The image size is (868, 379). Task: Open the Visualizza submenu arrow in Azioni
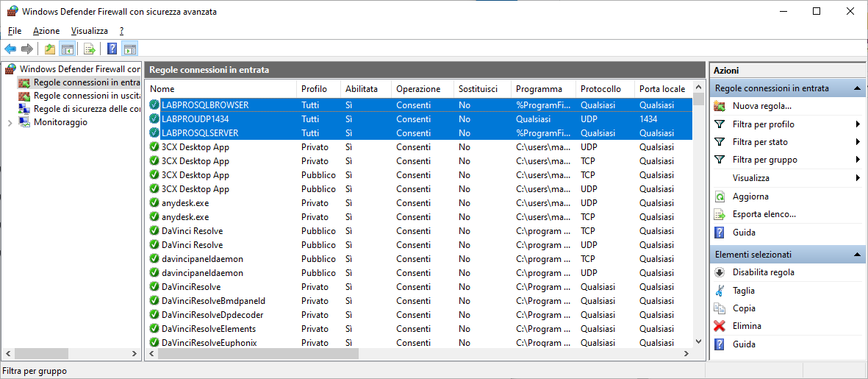[858, 178]
